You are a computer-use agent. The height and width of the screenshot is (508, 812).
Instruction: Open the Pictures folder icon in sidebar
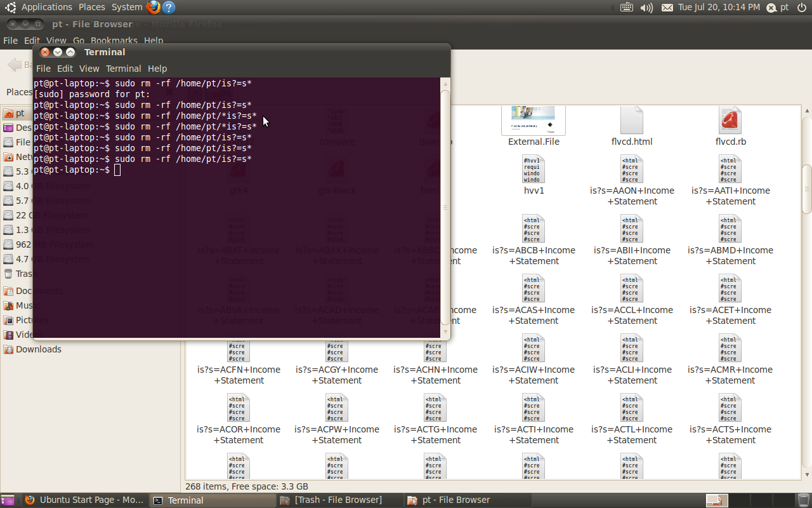click(8, 320)
